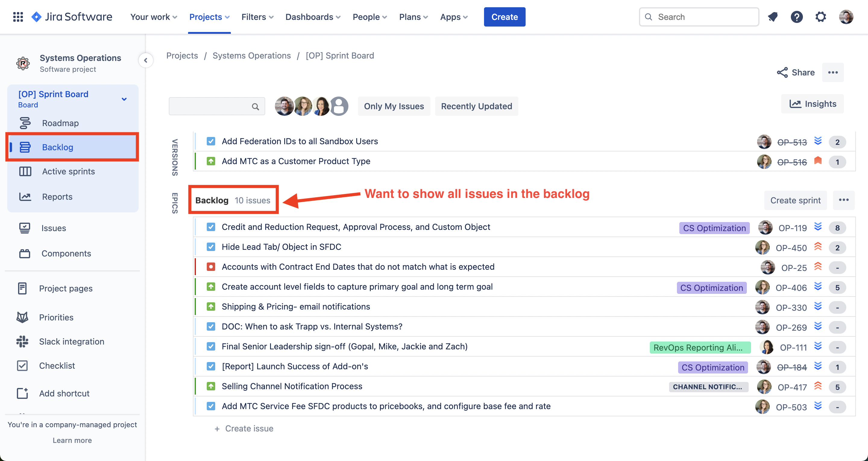Screen dimensions: 868x461
Task: Expand the Apps dropdown
Action: [454, 17]
